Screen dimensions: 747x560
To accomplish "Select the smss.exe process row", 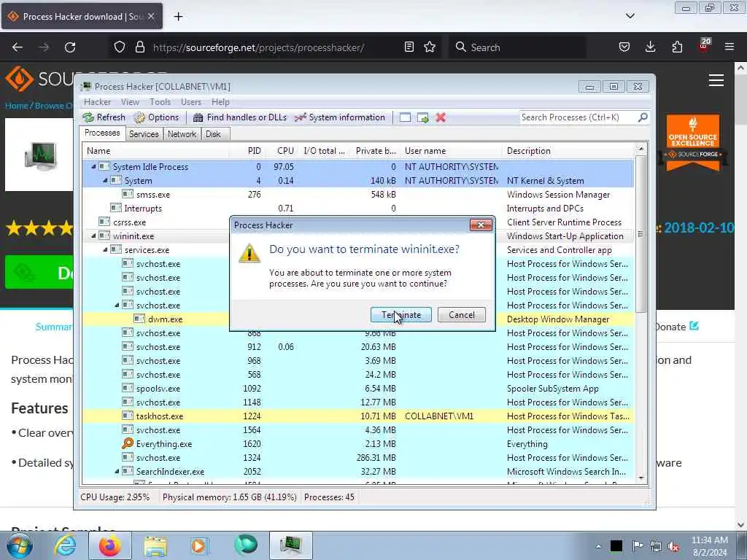I will 357,194.
